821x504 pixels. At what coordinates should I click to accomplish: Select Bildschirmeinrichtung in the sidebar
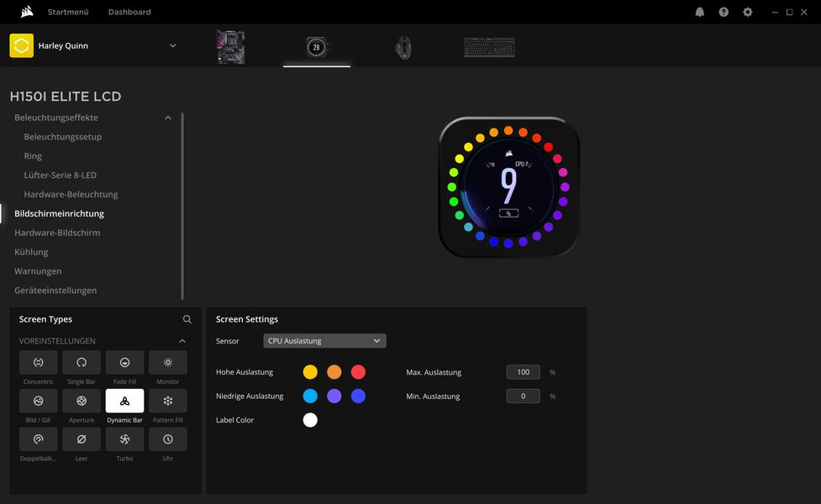click(59, 213)
